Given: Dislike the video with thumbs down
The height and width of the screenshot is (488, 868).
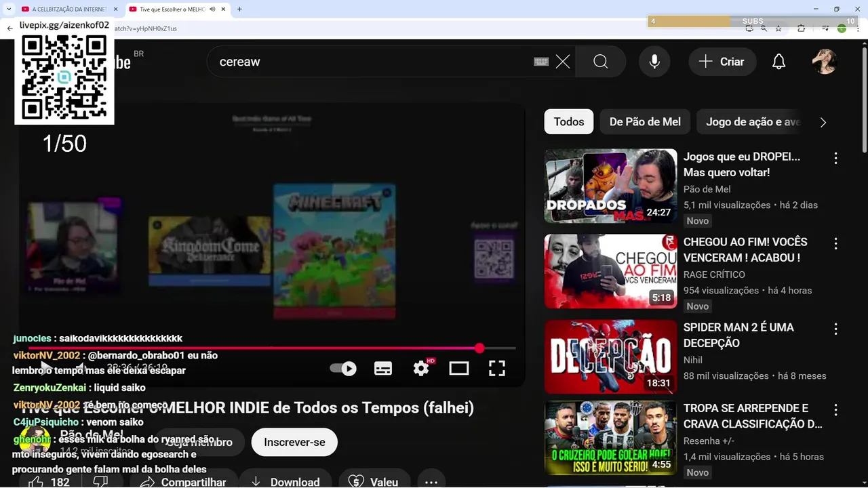Looking at the screenshot, I should [x=100, y=482].
